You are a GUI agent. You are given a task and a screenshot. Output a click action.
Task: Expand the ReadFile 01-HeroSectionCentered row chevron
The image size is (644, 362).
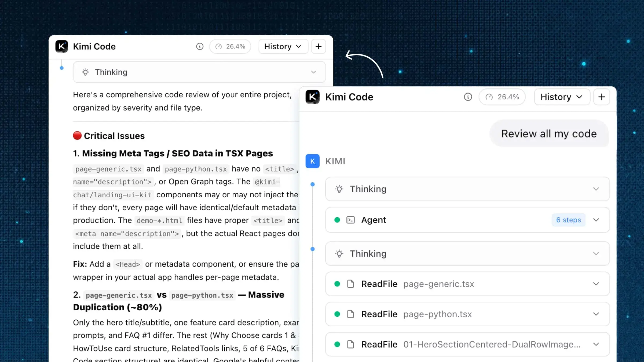coord(596,344)
